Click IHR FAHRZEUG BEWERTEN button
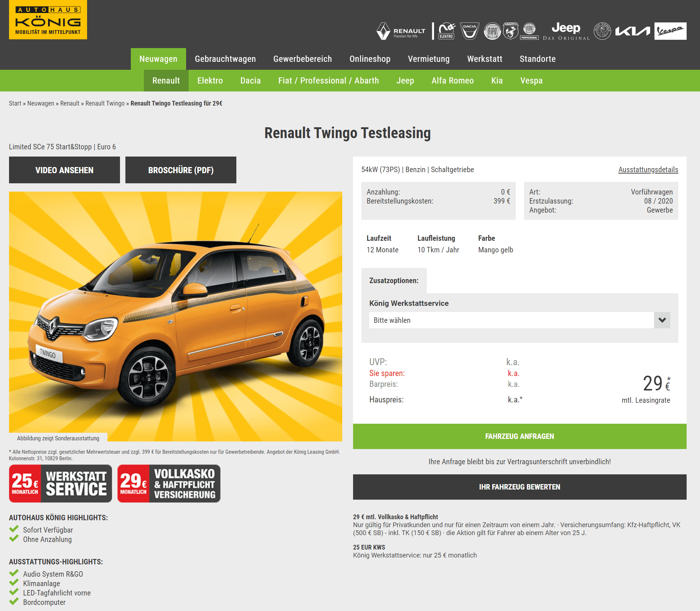Viewport: 700px width, 611px height. point(520,487)
